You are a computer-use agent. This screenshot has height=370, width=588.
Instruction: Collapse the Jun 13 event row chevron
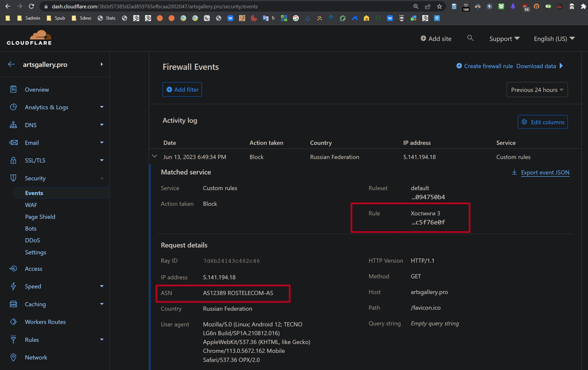click(154, 156)
